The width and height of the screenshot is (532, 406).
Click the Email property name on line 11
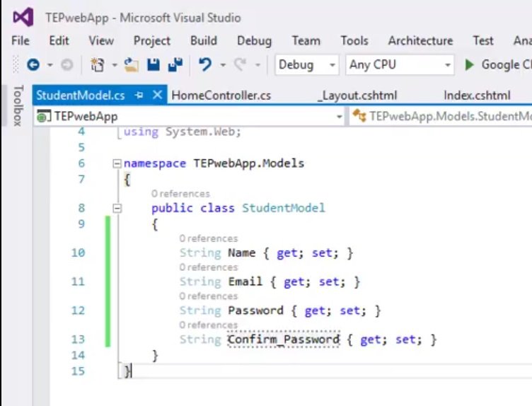tap(245, 282)
